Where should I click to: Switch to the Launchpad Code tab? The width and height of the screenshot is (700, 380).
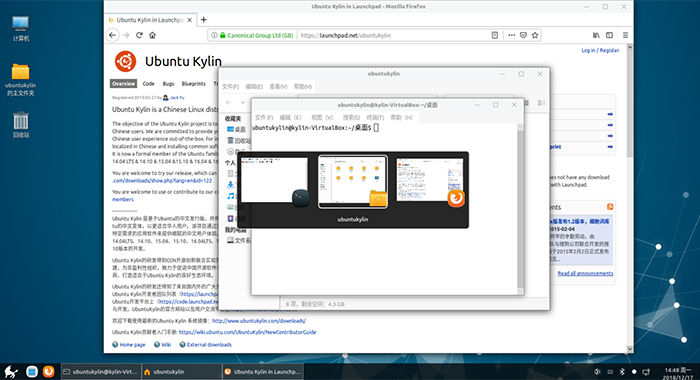coord(148,84)
